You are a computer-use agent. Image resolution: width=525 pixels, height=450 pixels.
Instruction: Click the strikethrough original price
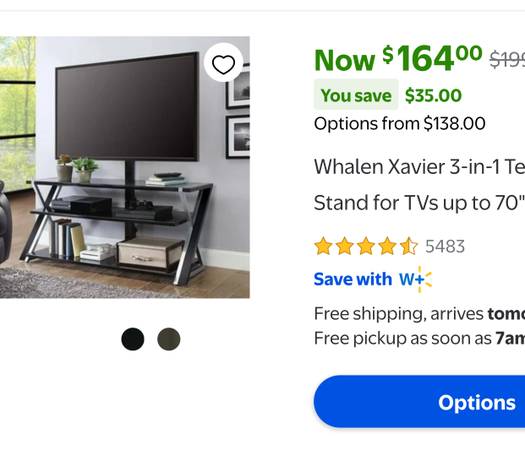[x=507, y=60]
